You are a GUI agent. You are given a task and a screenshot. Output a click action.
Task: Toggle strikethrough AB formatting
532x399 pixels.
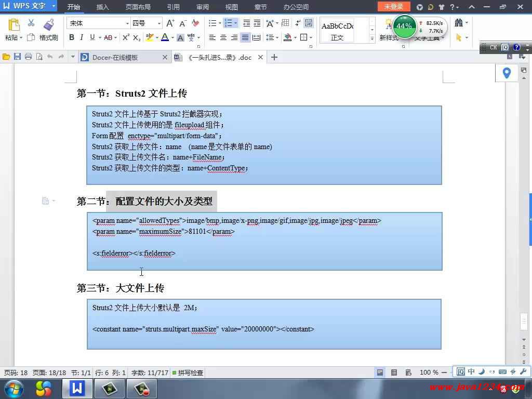click(x=108, y=37)
